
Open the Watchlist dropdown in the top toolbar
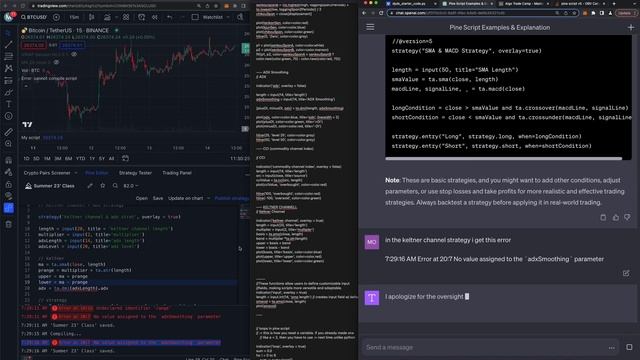coord(216,17)
